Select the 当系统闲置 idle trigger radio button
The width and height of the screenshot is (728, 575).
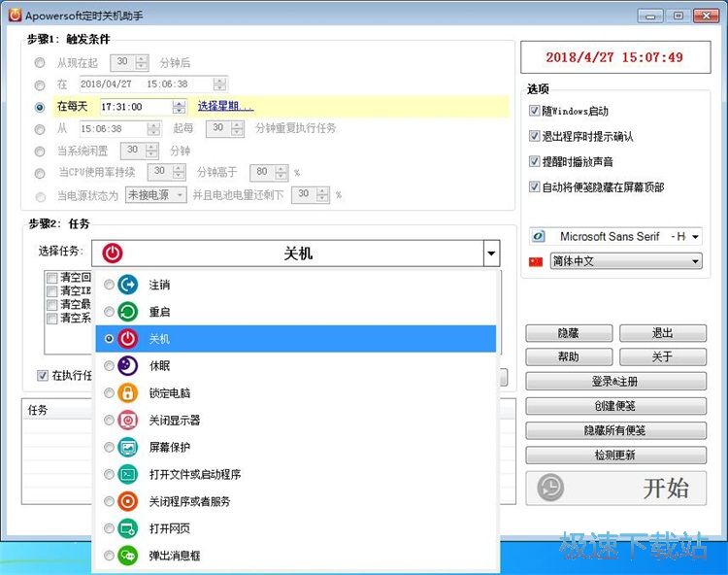[40, 151]
